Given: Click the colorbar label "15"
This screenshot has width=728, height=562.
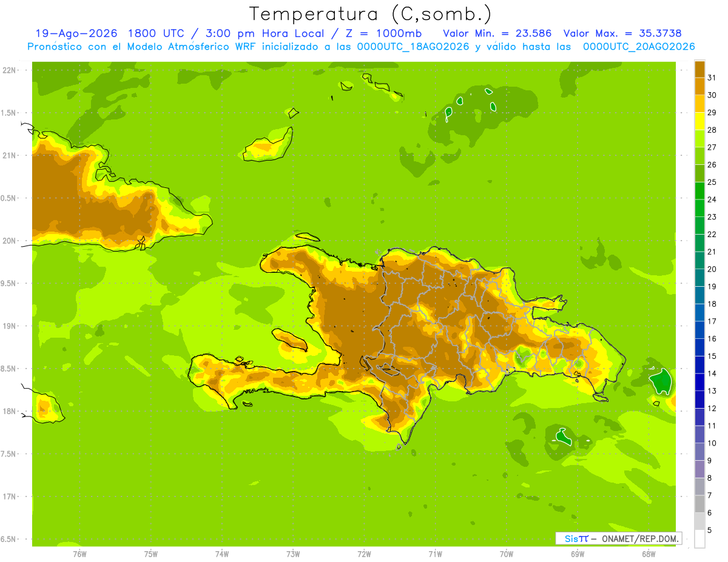Looking at the screenshot, I should pos(712,356).
